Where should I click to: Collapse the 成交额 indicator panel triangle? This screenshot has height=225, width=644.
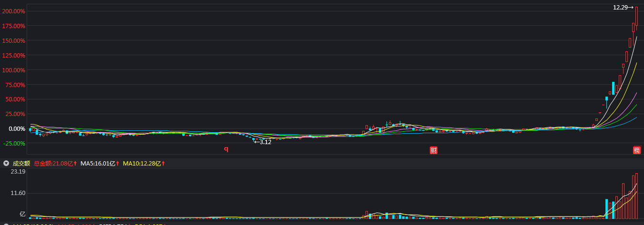[6, 163]
